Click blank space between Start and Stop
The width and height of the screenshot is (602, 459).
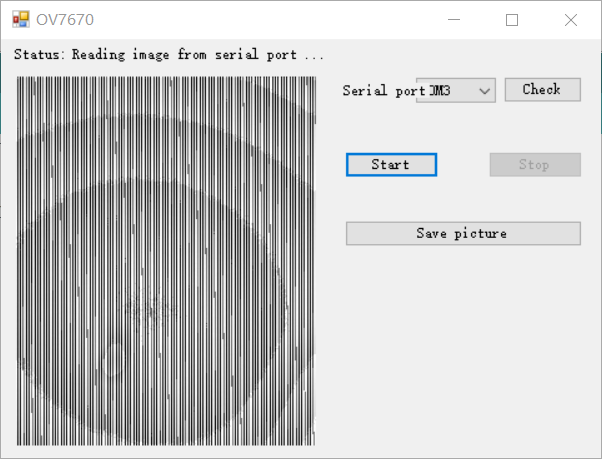pos(463,165)
